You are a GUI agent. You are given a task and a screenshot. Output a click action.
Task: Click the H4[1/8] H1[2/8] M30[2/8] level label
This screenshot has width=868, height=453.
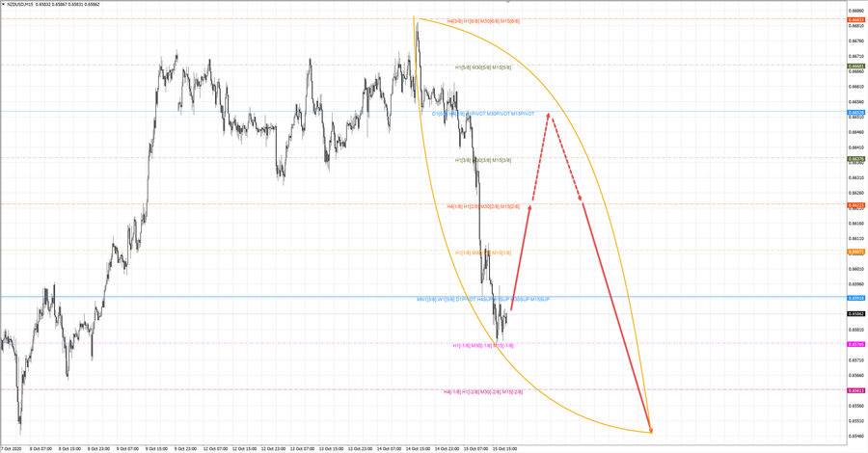[483, 206]
